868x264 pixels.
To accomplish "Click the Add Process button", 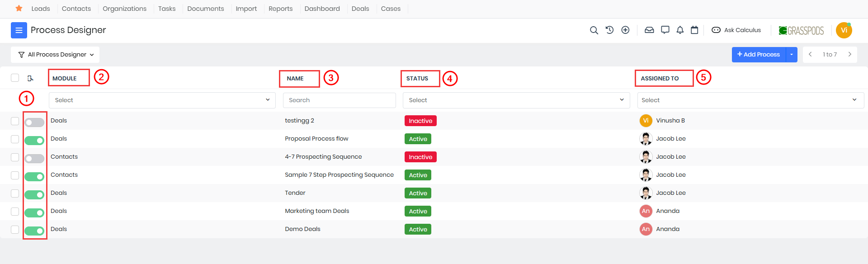I will (759, 55).
